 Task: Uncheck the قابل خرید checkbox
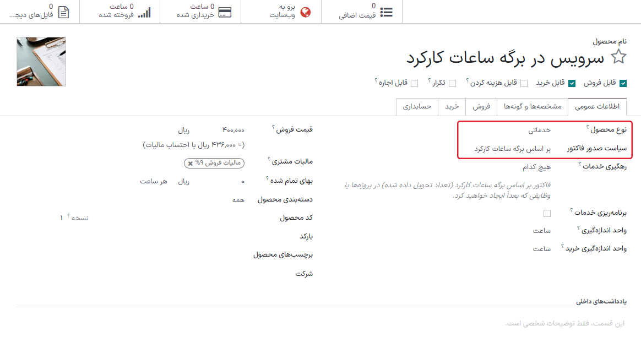tap(572, 84)
